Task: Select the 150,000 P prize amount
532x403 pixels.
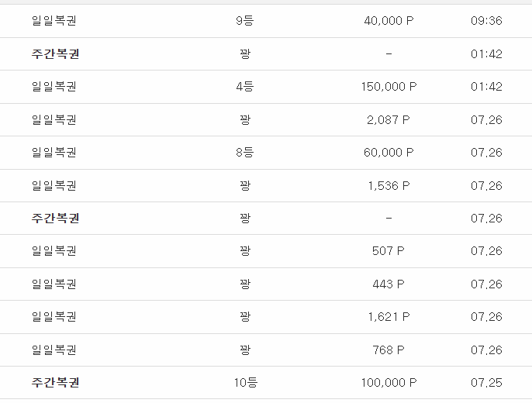Action: [x=389, y=87]
